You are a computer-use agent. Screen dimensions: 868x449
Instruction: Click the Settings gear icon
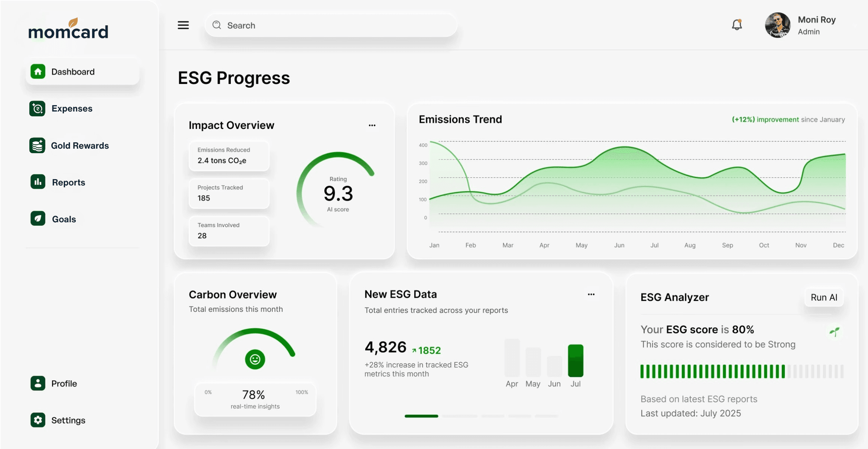pos(38,420)
